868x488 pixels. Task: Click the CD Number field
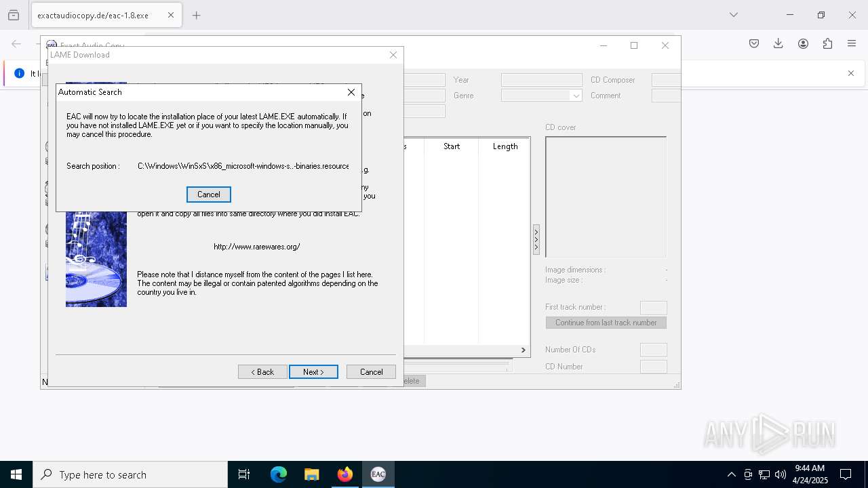(x=654, y=367)
